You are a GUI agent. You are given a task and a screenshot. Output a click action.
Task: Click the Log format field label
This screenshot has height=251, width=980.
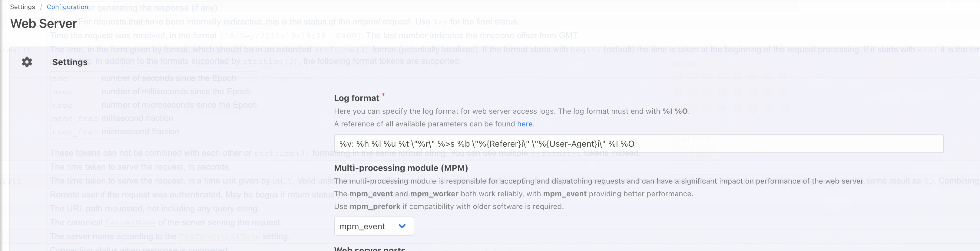(x=356, y=98)
